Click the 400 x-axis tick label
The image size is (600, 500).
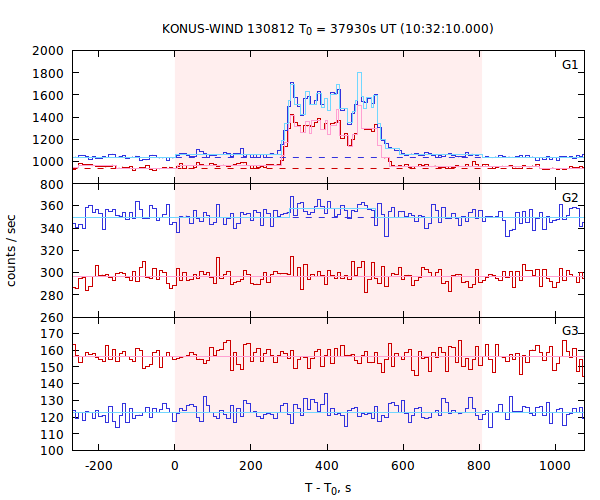coord(327,466)
